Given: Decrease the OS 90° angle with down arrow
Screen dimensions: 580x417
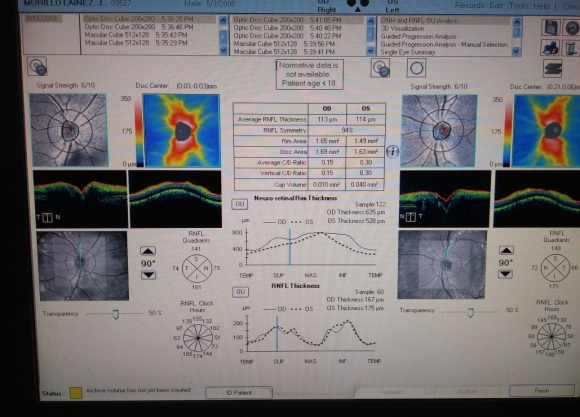Looking at the screenshot, I should click(505, 274).
